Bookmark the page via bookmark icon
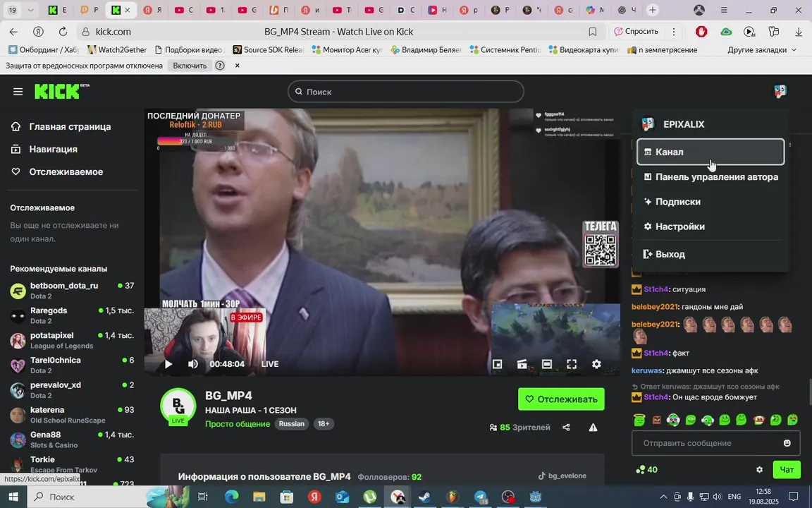This screenshot has width=812, height=508. coord(592,32)
